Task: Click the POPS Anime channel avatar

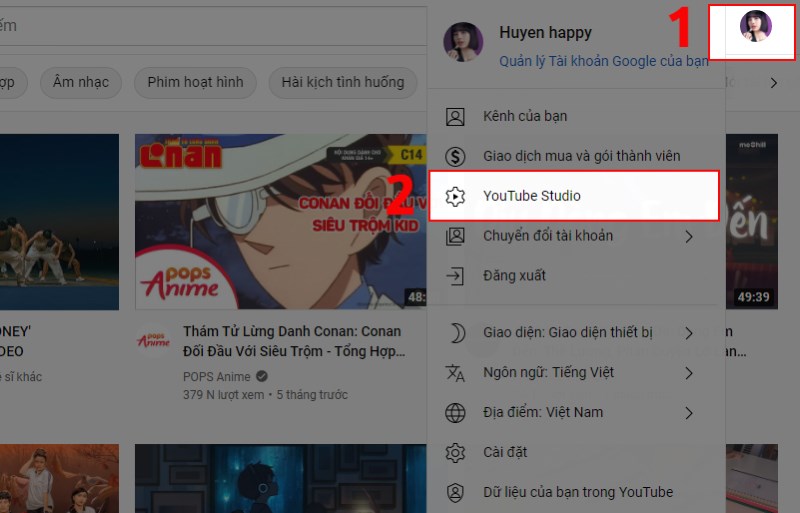Action: (x=154, y=340)
